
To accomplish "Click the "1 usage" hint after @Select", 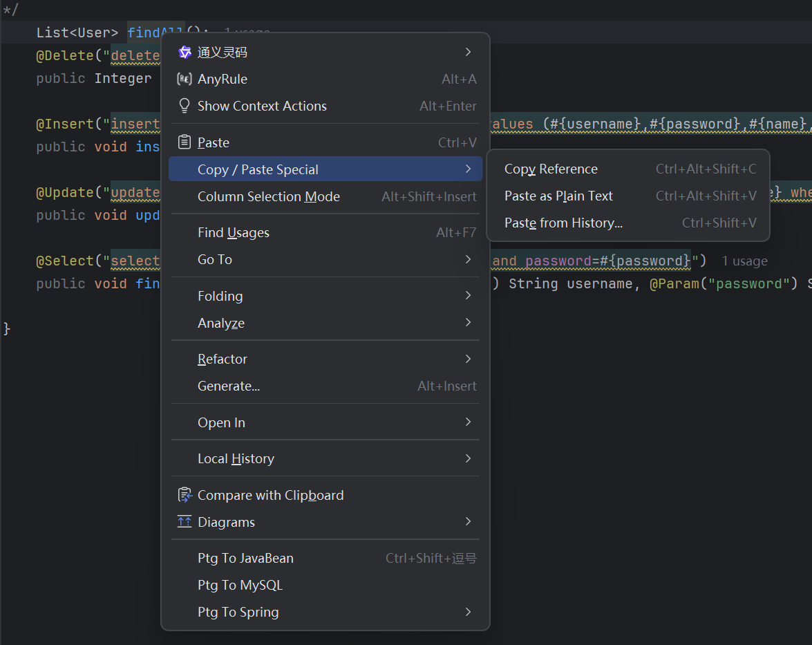I will point(744,261).
